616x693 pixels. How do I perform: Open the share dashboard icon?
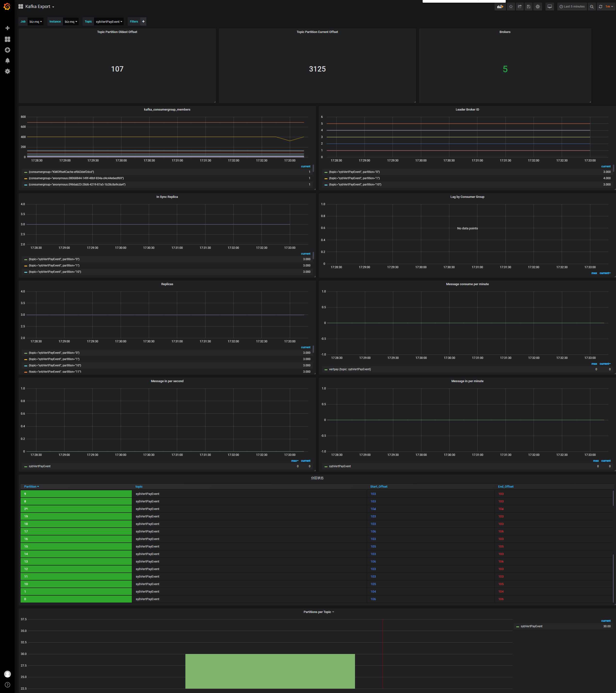point(520,7)
